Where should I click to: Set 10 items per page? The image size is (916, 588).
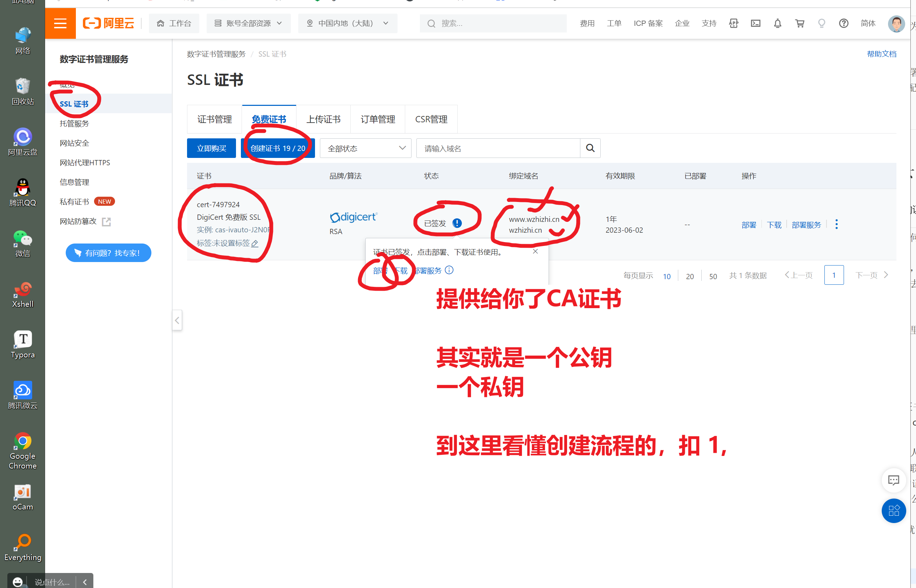coord(667,276)
